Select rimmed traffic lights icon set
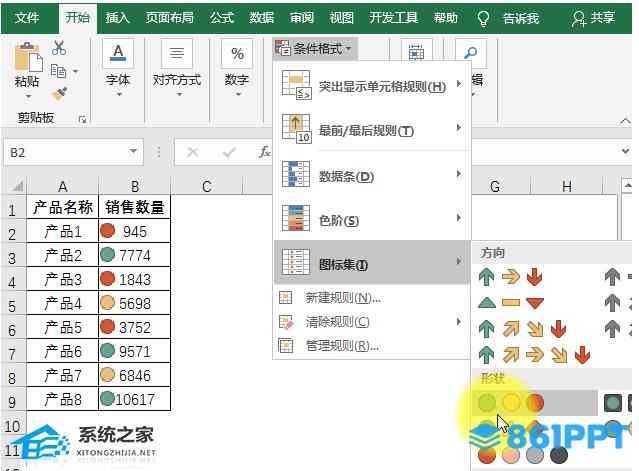 coord(618,403)
